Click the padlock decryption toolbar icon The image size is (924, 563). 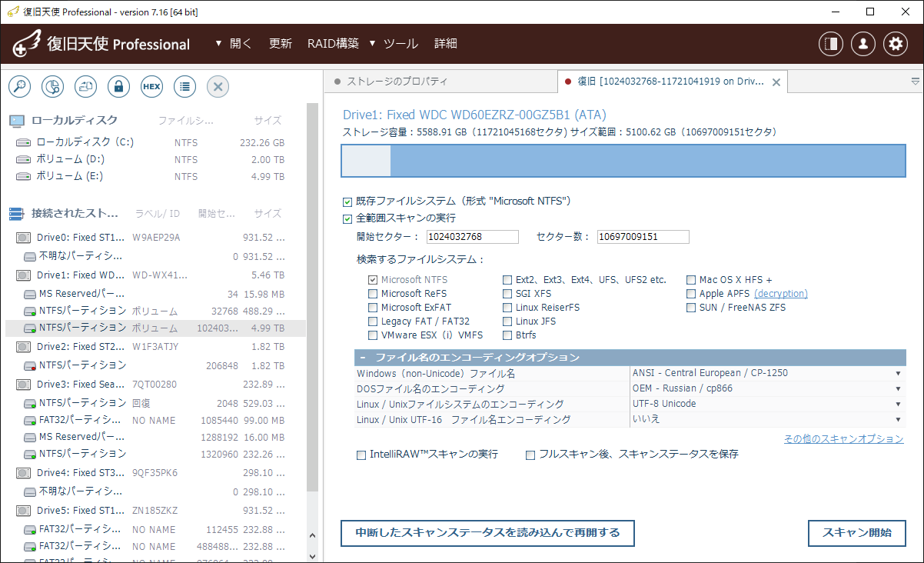tap(118, 86)
